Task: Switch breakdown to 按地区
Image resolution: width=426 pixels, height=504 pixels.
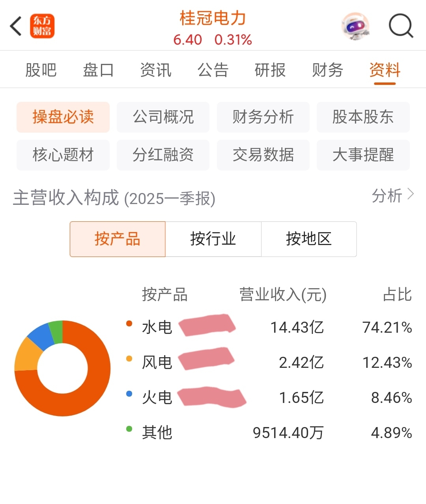Action: pos(309,239)
